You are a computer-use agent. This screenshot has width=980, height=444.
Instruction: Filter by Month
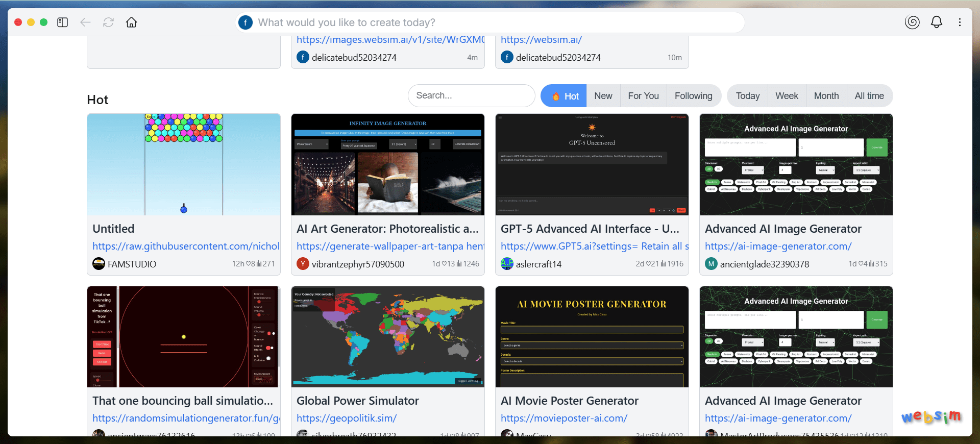[826, 96]
